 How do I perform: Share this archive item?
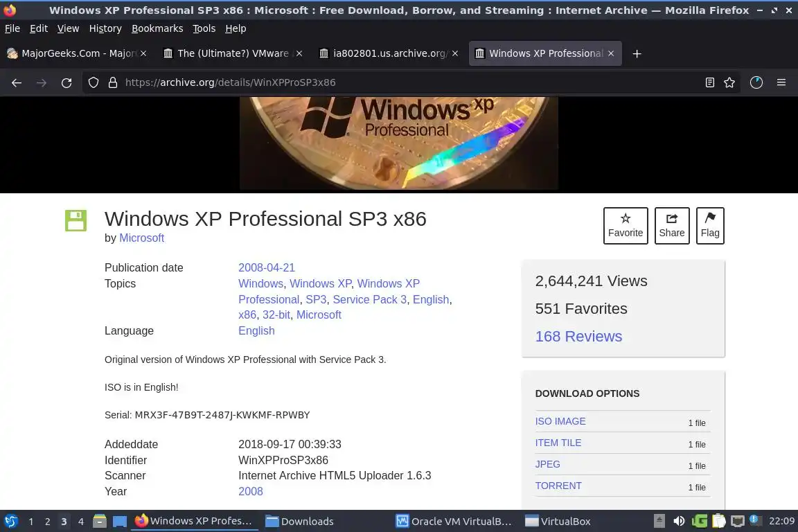[672, 226]
